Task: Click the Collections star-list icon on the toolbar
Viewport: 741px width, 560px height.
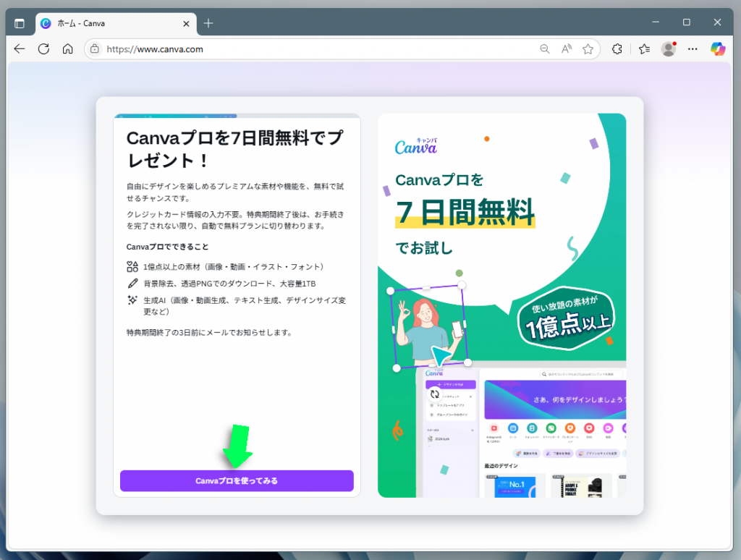Action: pos(643,48)
